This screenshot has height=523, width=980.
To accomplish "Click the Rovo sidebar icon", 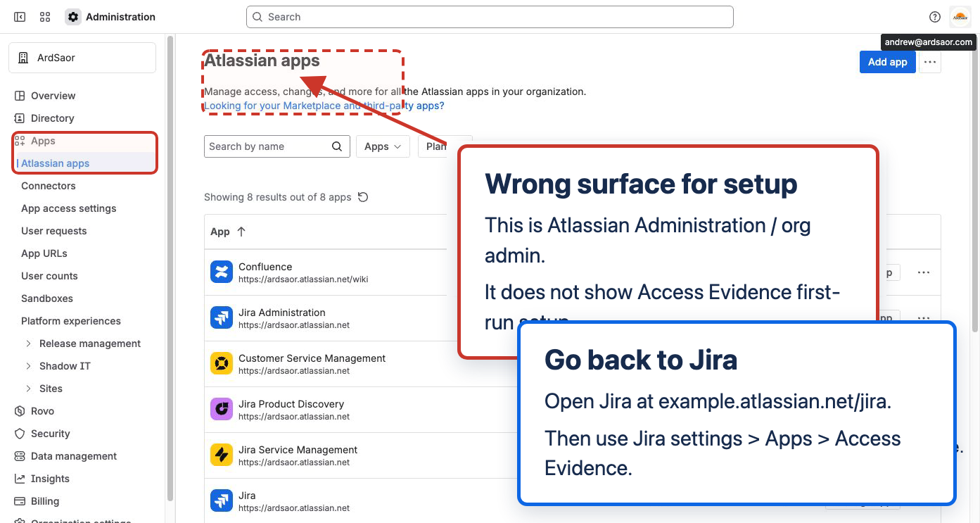I will (x=20, y=411).
